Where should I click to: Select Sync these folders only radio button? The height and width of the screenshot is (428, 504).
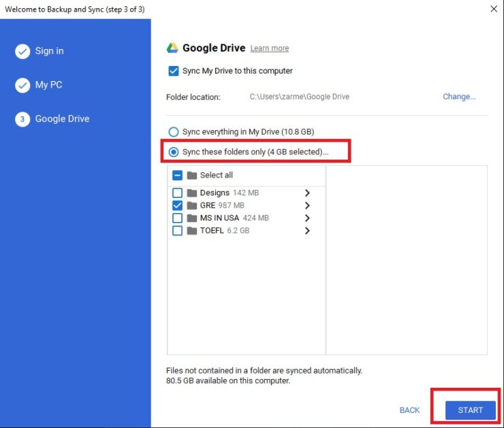(x=174, y=152)
